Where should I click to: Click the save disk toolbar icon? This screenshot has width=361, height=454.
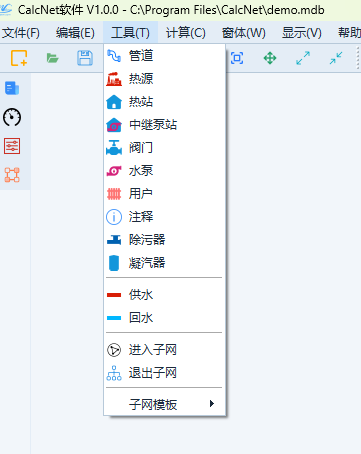85,58
